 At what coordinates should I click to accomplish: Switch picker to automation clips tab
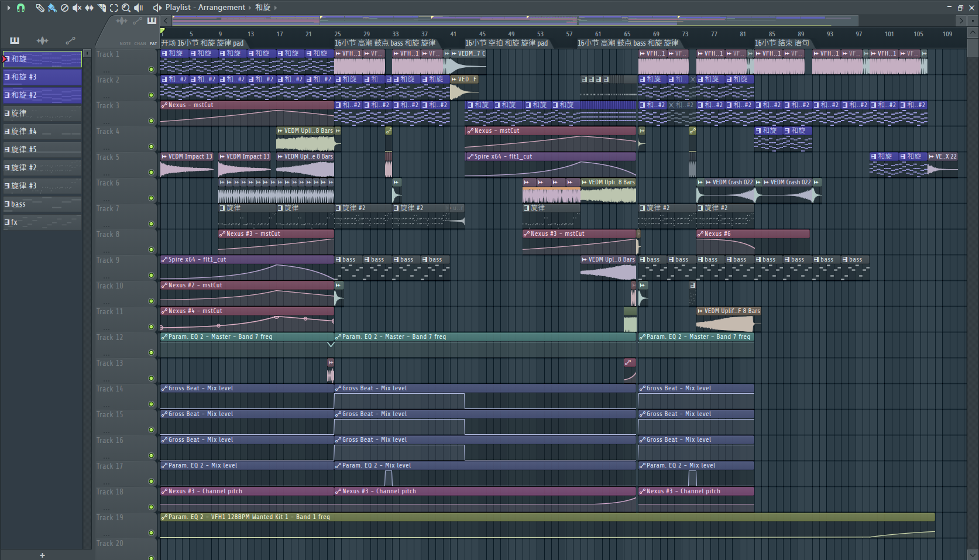70,40
